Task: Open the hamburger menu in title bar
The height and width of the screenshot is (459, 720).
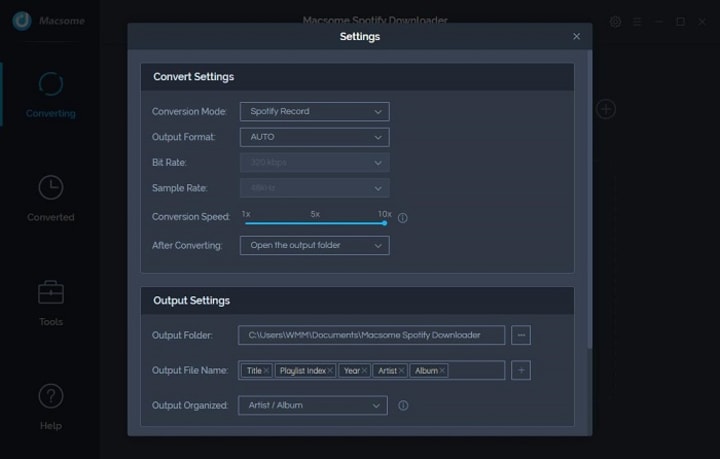Action: click(x=637, y=22)
